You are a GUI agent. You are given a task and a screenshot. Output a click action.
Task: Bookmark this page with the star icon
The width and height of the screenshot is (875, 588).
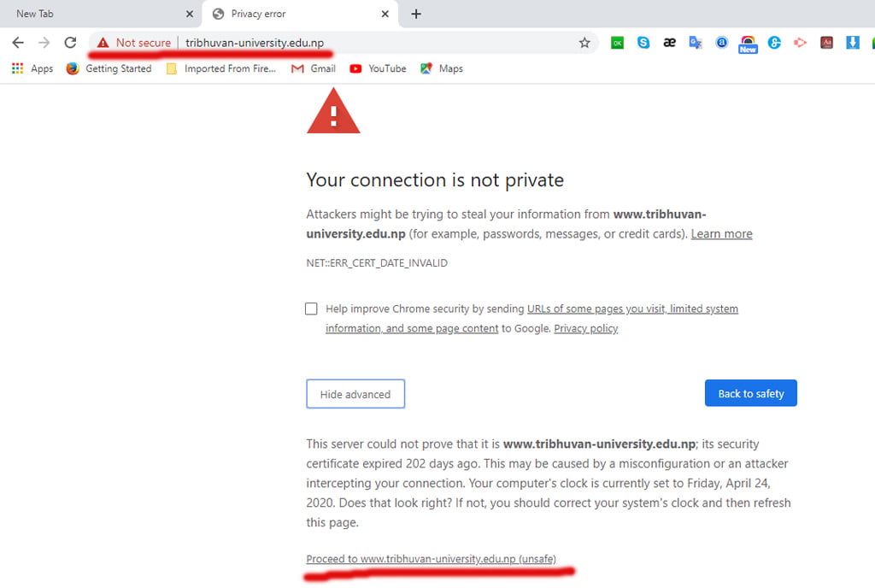click(584, 43)
